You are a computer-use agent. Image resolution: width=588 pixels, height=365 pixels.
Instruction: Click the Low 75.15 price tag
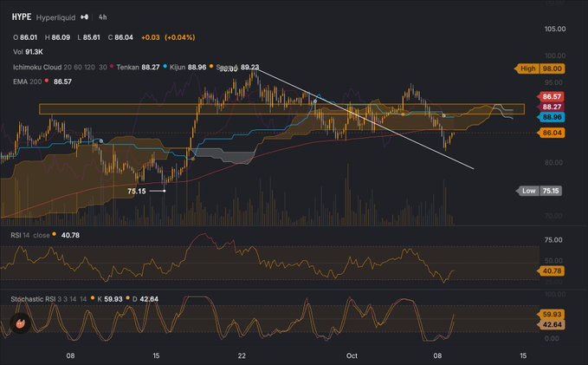click(540, 191)
